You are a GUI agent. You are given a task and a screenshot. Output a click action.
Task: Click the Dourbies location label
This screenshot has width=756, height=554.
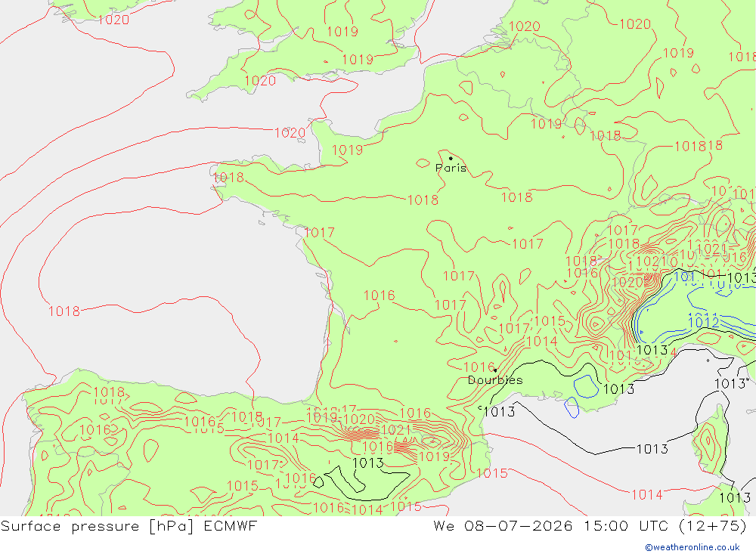tap(495, 380)
